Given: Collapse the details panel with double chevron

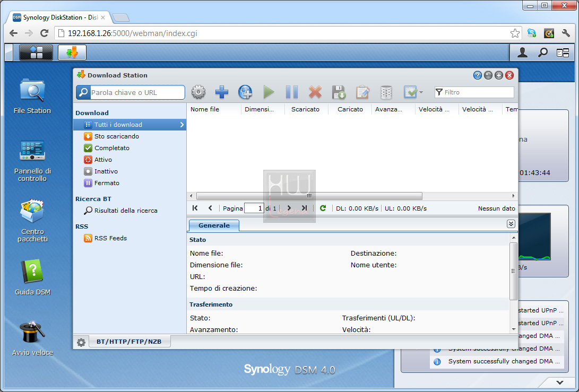Looking at the screenshot, I should coord(511,224).
